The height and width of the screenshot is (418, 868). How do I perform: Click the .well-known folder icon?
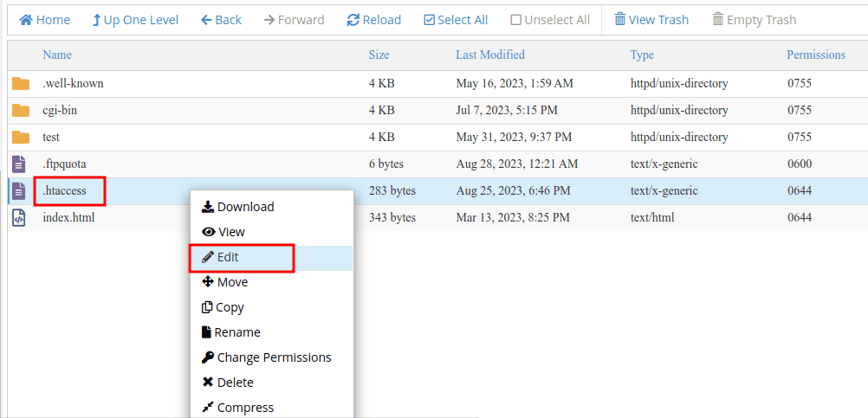coord(21,84)
